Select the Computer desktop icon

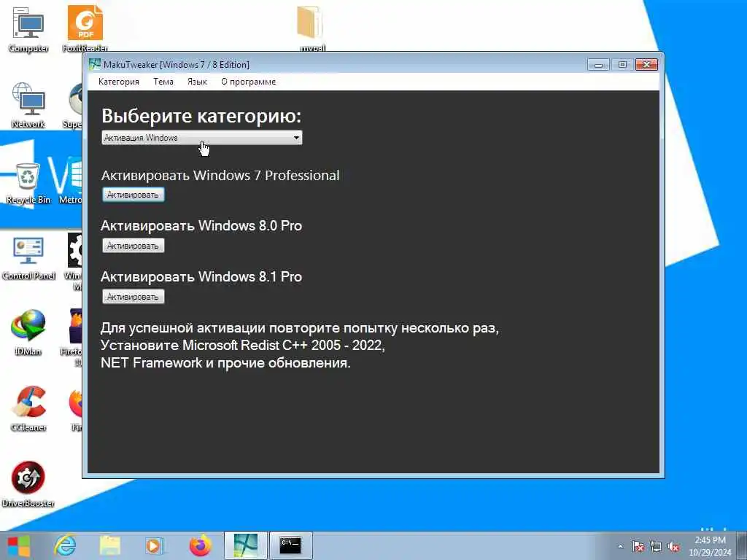28,28
